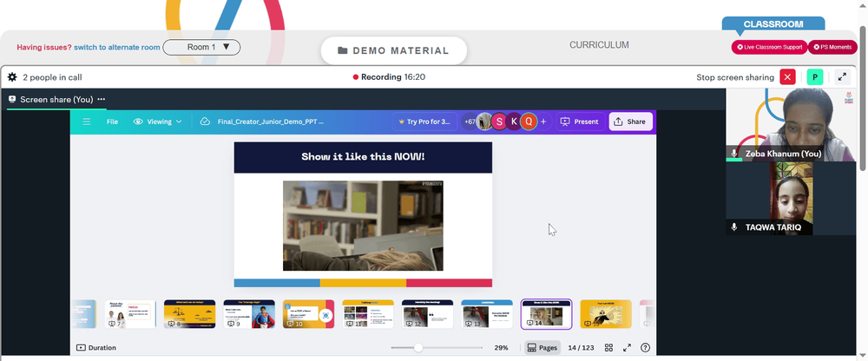This screenshot has height=361, width=868.
Task: Expand the Viewing mode dropdown
Action: [x=158, y=121]
